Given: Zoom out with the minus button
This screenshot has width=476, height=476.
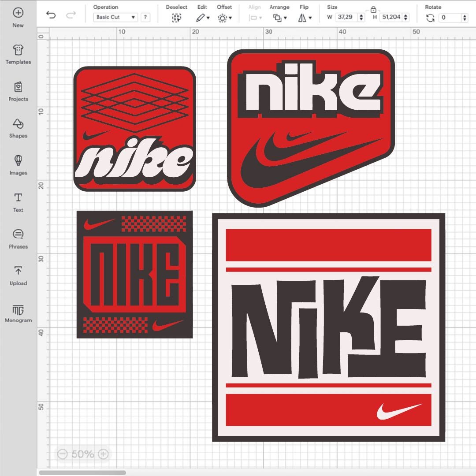Looking at the screenshot, I should coord(62,454).
